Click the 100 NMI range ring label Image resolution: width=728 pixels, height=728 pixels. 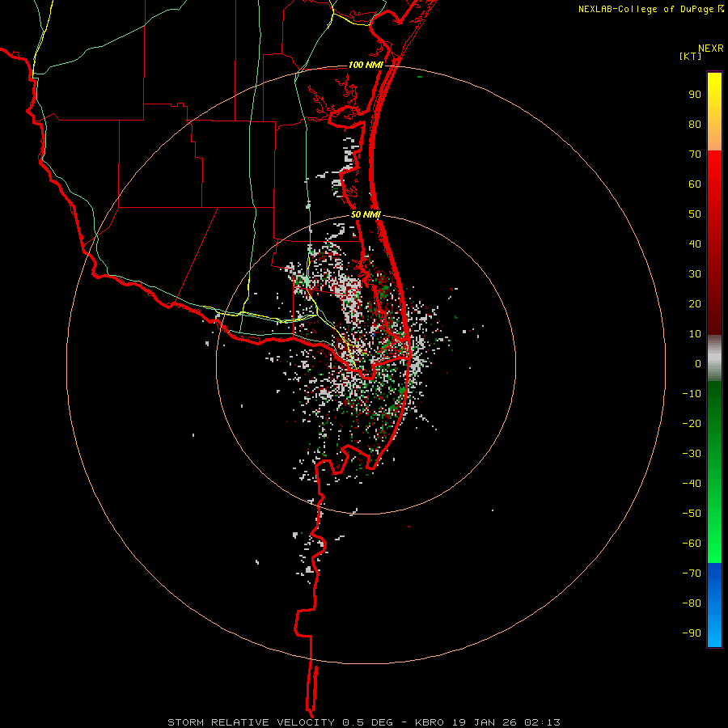tap(366, 65)
